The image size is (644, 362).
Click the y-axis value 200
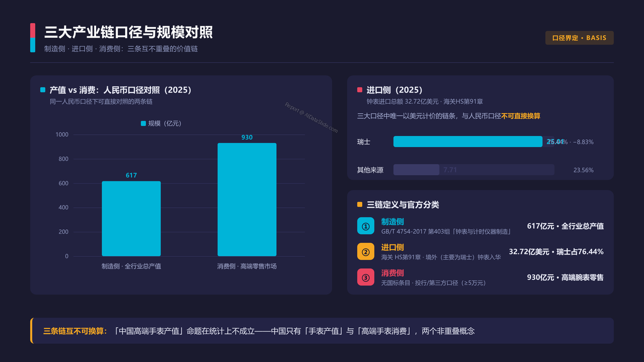(x=63, y=232)
